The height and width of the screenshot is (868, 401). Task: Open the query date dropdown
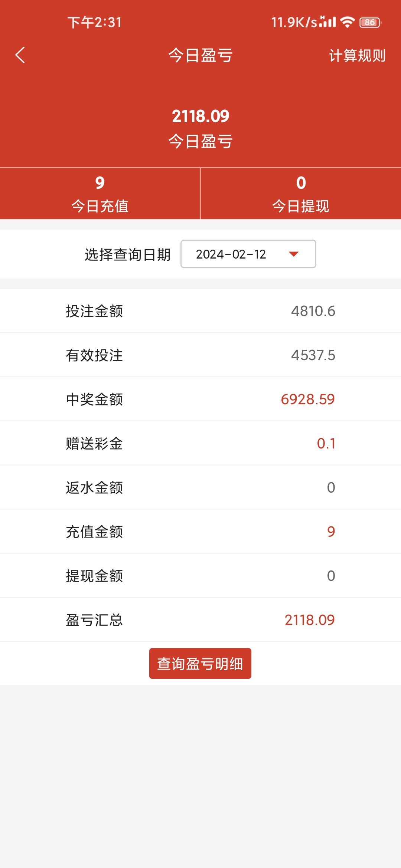[248, 254]
